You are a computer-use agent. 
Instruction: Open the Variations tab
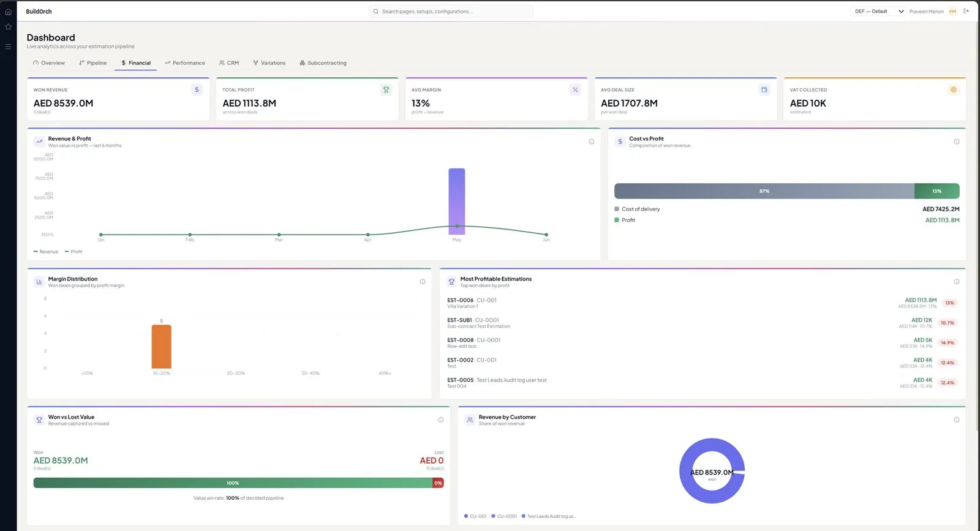coord(269,63)
